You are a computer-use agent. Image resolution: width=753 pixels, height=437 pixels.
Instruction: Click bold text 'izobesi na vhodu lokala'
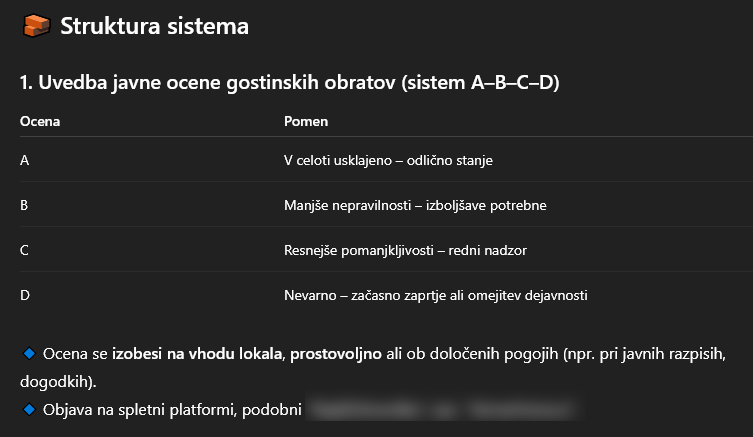pyautogui.click(x=199, y=354)
